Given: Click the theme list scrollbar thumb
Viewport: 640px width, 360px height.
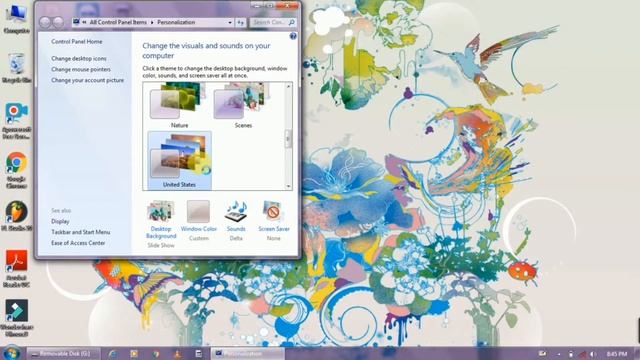Looking at the screenshot, I should 289,139.
